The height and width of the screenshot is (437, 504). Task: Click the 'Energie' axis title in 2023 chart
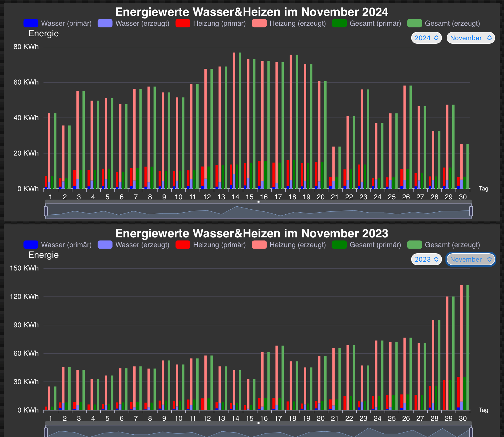pos(43,255)
